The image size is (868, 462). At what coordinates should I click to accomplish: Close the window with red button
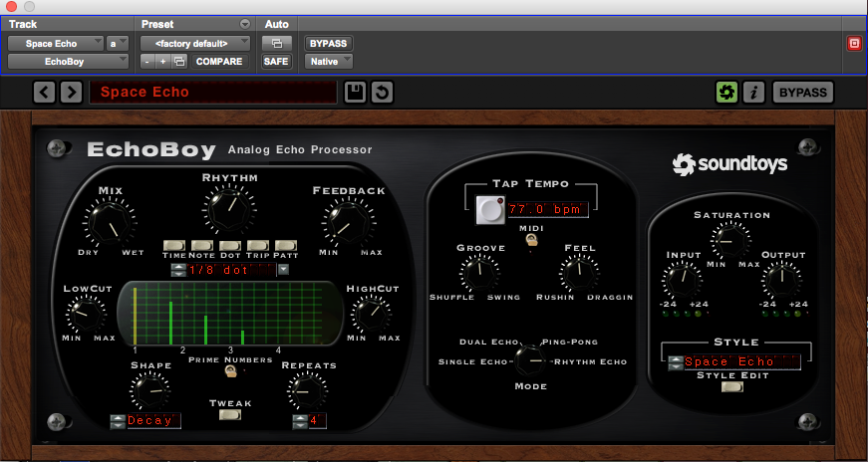(11, 6)
